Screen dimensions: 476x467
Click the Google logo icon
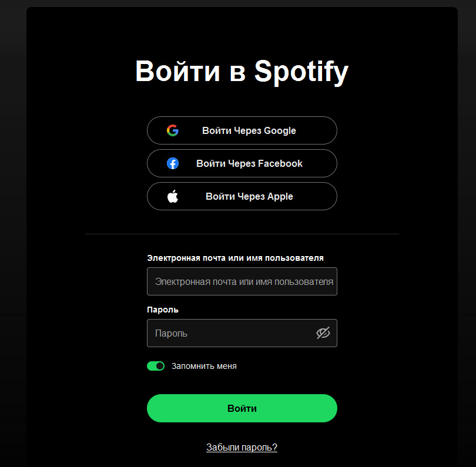pos(172,130)
